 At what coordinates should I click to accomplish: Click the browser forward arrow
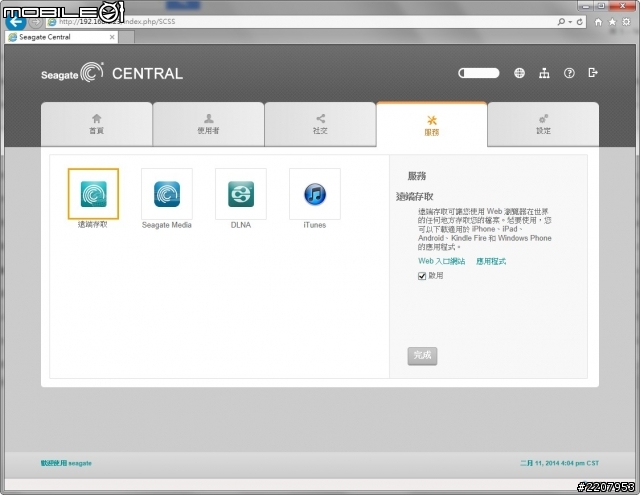36,22
